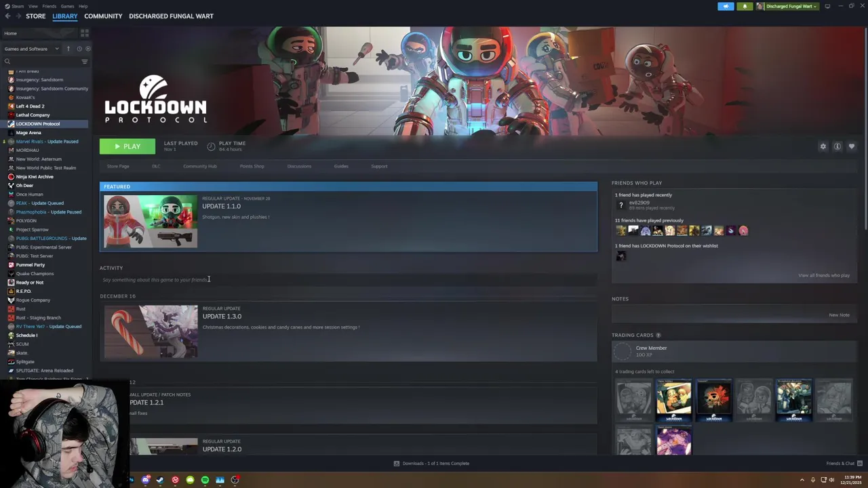868x488 pixels.
Task: Open the Support link
Action: 379,166
